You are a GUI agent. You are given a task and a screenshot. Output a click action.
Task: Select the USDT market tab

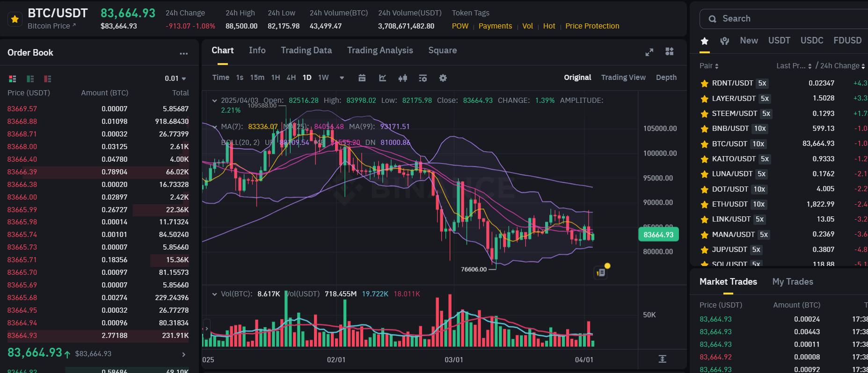coord(779,41)
